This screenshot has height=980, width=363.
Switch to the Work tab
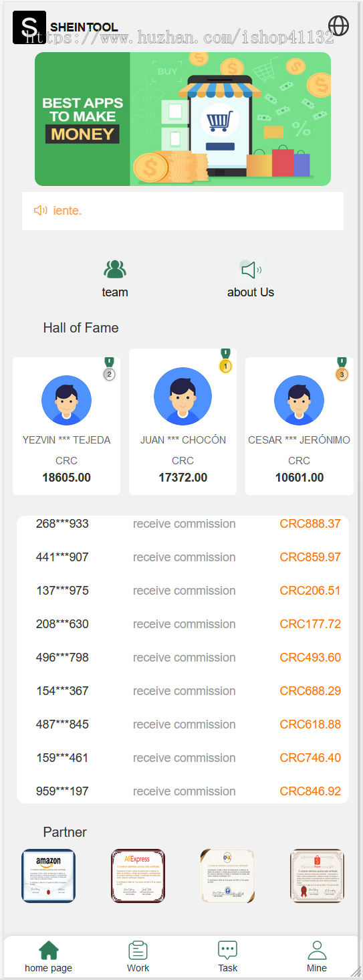tap(138, 957)
